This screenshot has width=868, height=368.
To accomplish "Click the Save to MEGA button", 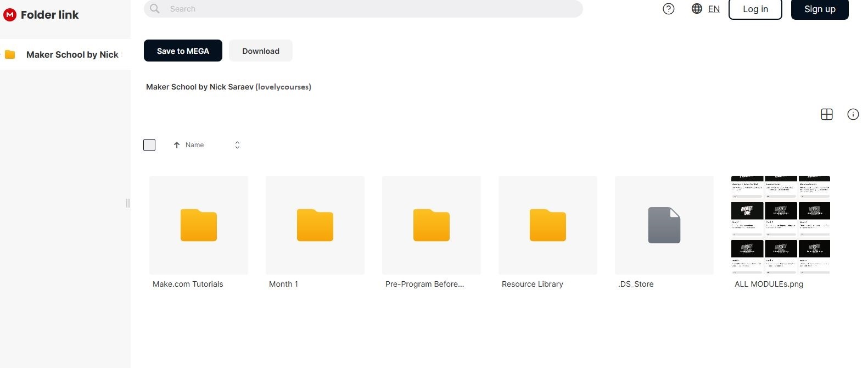I will pos(183,51).
